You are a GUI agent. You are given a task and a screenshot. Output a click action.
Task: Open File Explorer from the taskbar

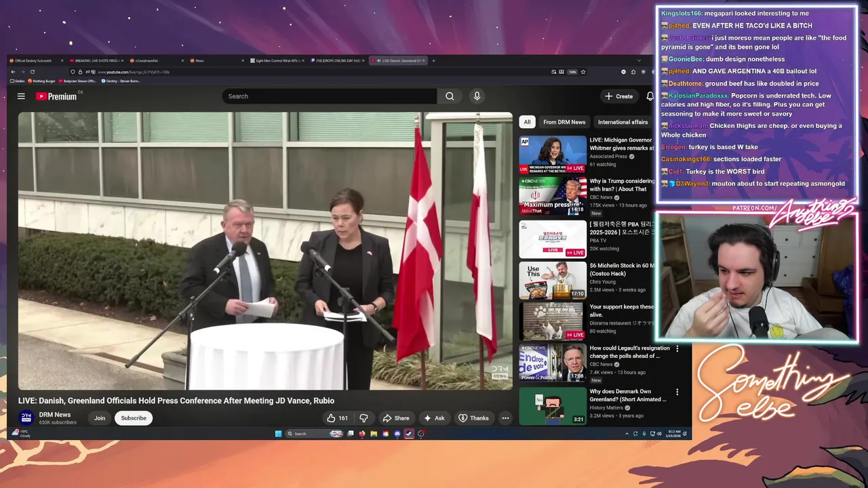[x=374, y=434]
